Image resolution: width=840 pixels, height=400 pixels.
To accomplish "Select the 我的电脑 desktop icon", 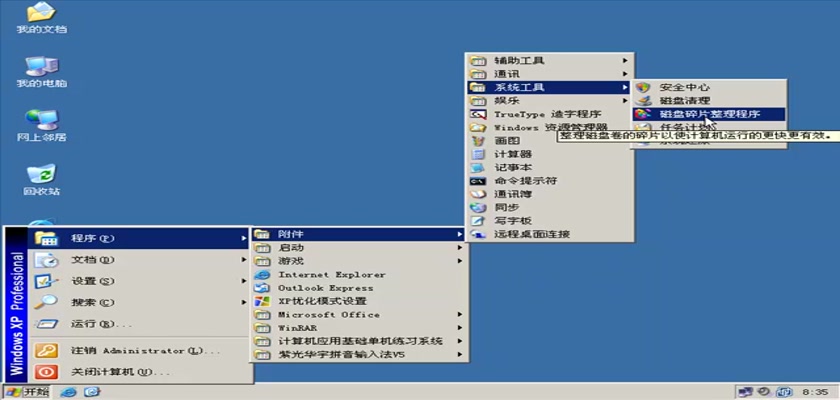I will pyautogui.click(x=42, y=72).
